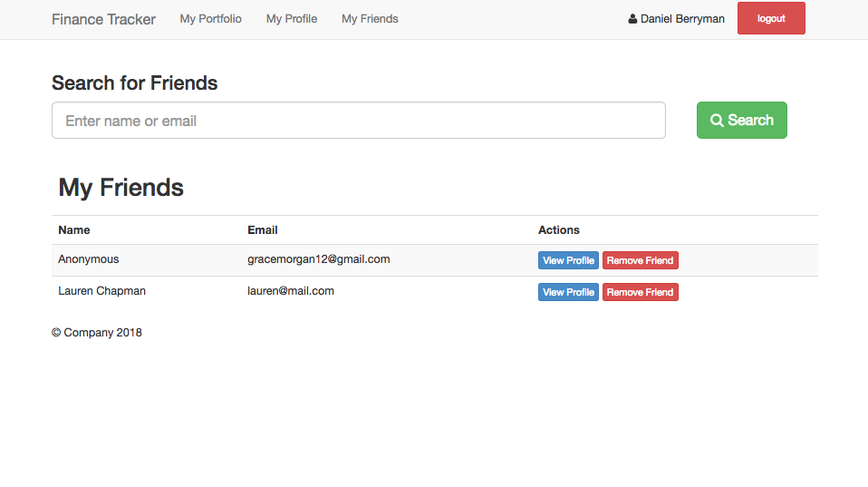Select My Friends in the top navigation
Viewport: 868px width, 487px height.
tap(370, 19)
